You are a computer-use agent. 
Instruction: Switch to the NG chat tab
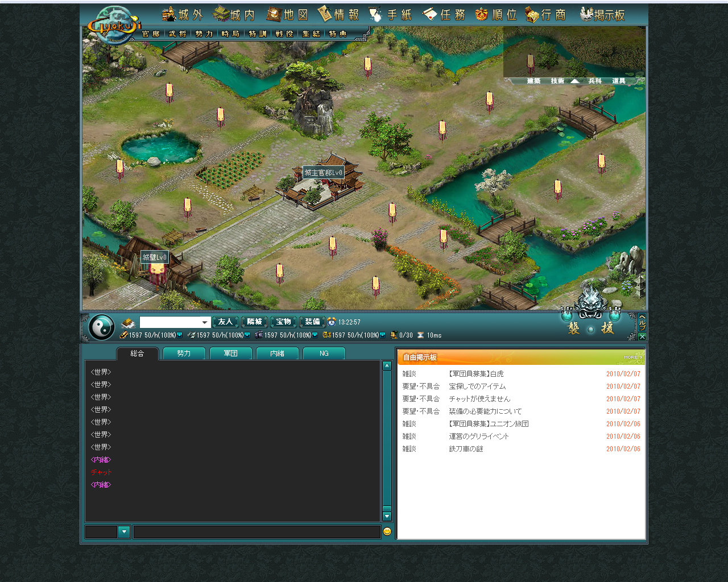[324, 354]
